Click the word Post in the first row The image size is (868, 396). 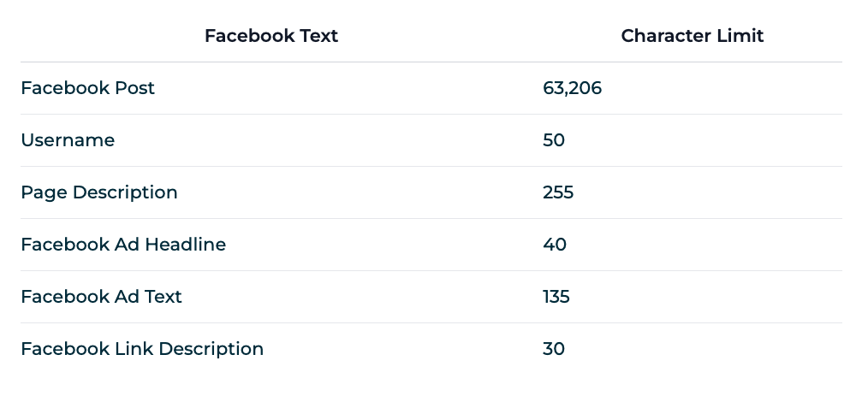(x=134, y=88)
